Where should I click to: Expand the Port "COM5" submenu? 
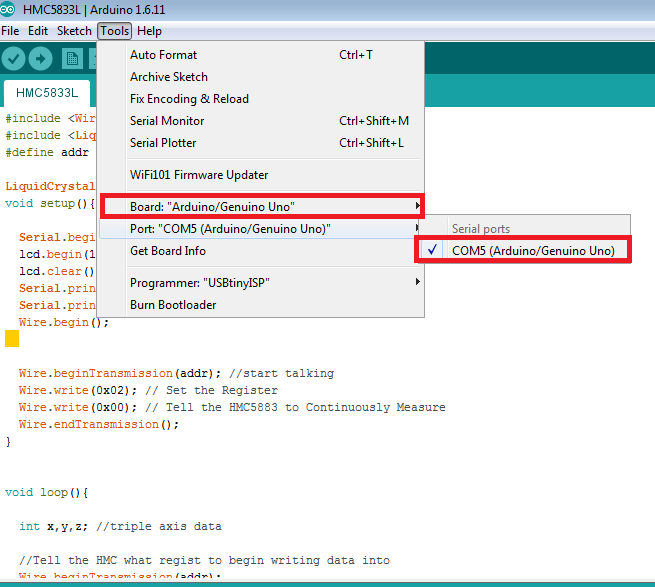(x=261, y=229)
